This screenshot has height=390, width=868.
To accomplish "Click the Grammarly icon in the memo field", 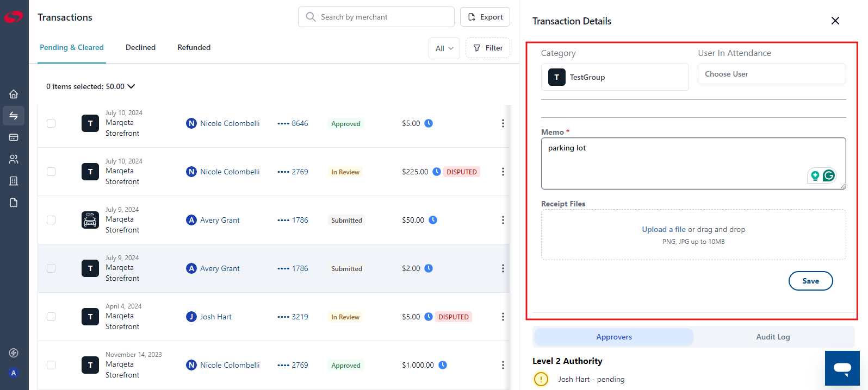I will click(829, 175).
